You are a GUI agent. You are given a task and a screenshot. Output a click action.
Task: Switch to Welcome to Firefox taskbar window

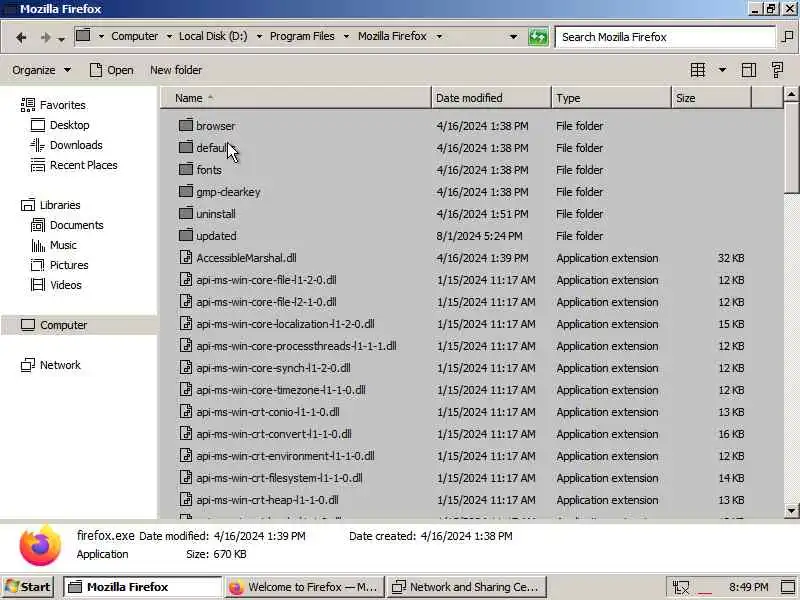(x=304, y=587)
